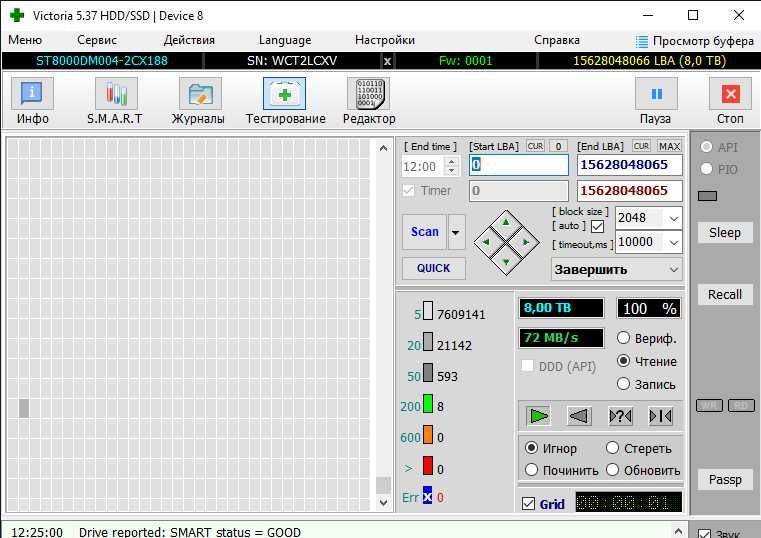Viewport: 761px width, 538px height.
Task: Open the block size 2048 dropdown
Action: pyautogui.click(x=674, y=218)
